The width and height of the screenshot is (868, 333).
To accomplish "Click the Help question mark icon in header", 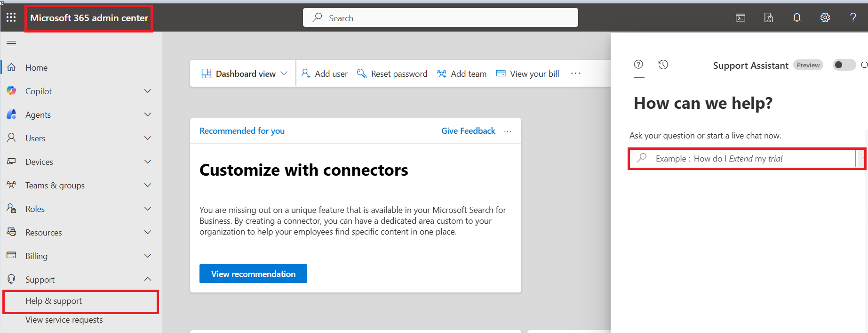I will [x=853, y=18].
